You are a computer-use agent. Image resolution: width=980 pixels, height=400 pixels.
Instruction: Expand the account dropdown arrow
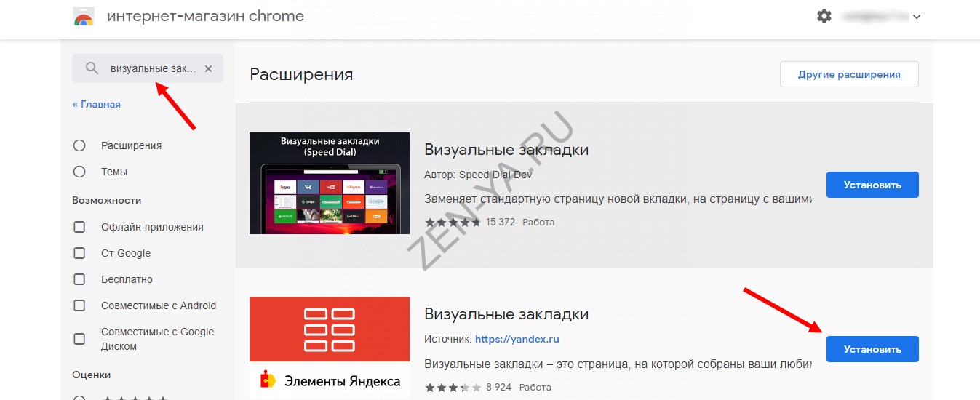point(916,17)
